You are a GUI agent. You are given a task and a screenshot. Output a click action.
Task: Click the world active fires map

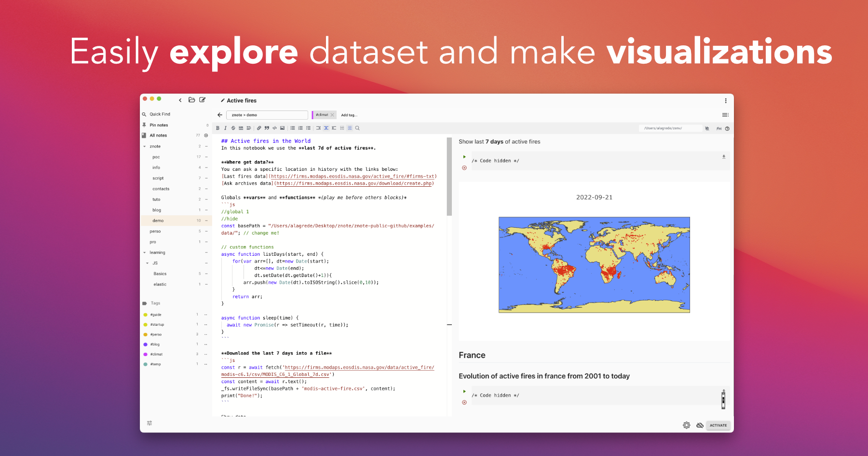click(x=594, y=264)
